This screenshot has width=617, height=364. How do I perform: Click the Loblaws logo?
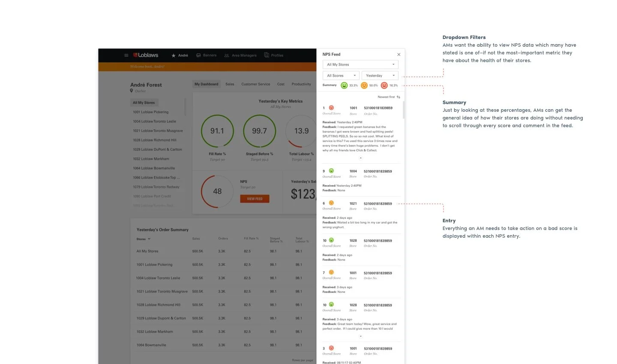coord(146,55)
